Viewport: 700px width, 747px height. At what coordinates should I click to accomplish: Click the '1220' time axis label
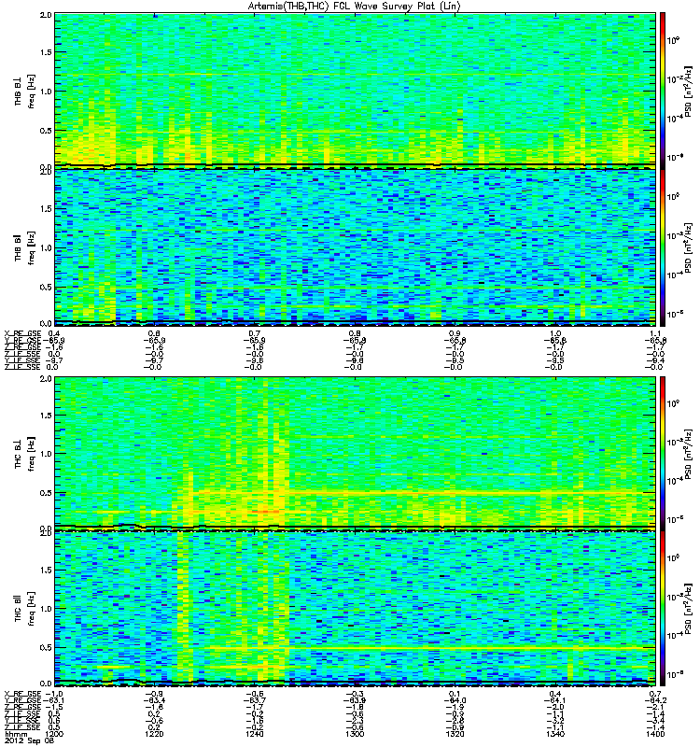(154, 734)
